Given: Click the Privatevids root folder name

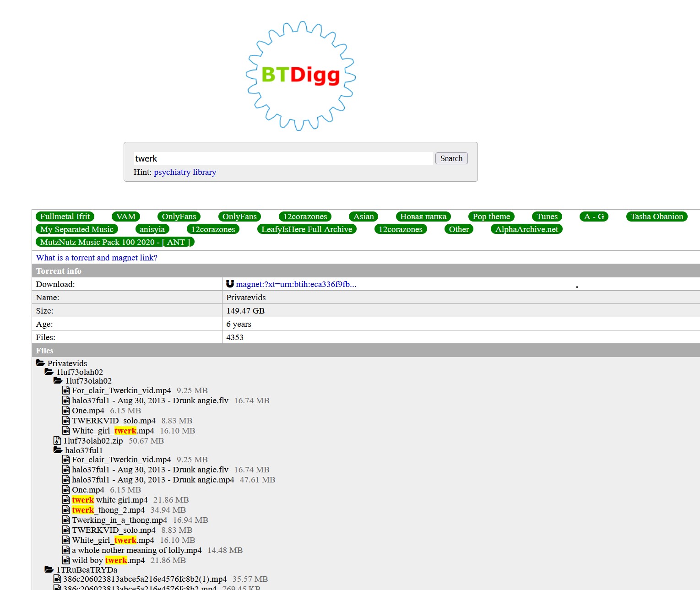Looking at the screenshot, I should tap(67, 363).
